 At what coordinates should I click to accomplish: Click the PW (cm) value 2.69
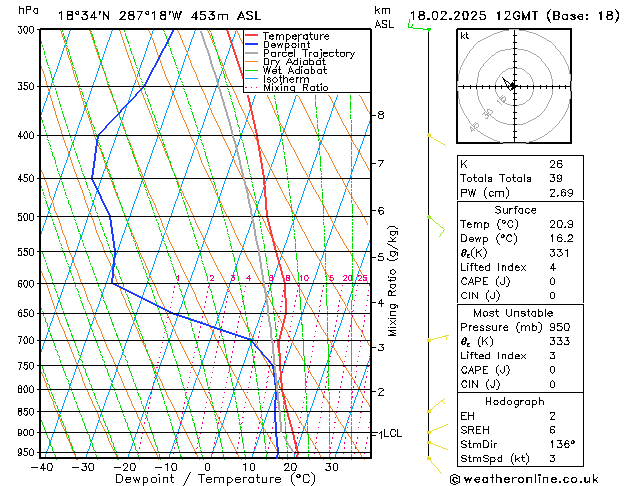pyautogui.click(x=561, y=193)
